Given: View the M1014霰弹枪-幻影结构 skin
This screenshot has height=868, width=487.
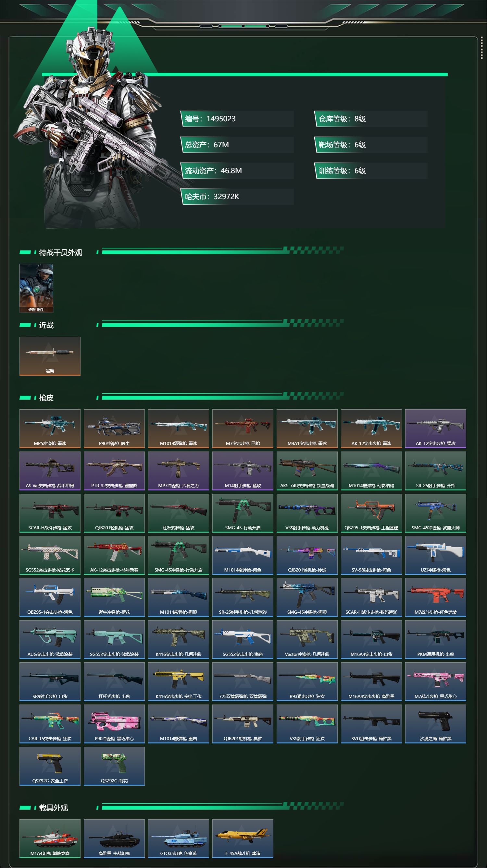Looking at the screenshot, I should click(371, 471).
